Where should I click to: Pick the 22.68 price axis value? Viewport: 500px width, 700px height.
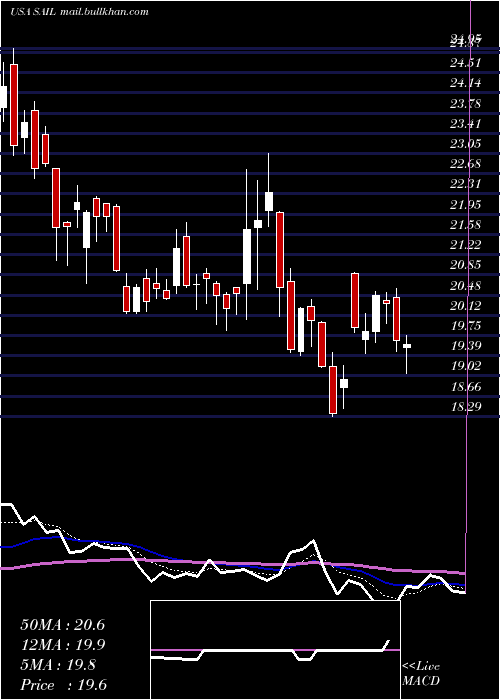[466, 164]
